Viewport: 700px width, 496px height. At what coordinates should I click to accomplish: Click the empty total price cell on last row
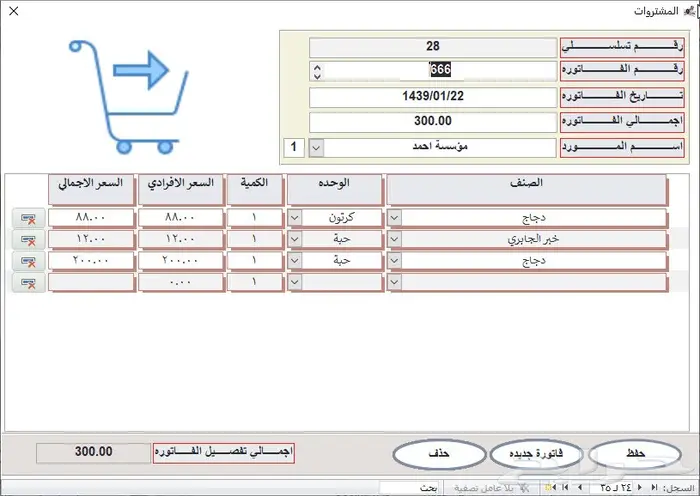point(91,282)
